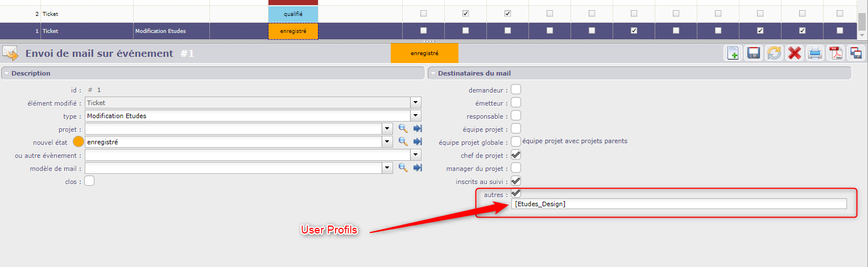Click the id value # 1
Viewport: 868px width, 267px height.
[94, 90]
